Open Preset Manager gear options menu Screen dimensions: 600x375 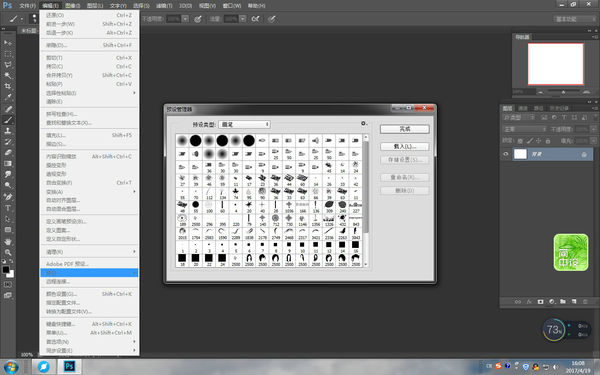coord(364,123)
